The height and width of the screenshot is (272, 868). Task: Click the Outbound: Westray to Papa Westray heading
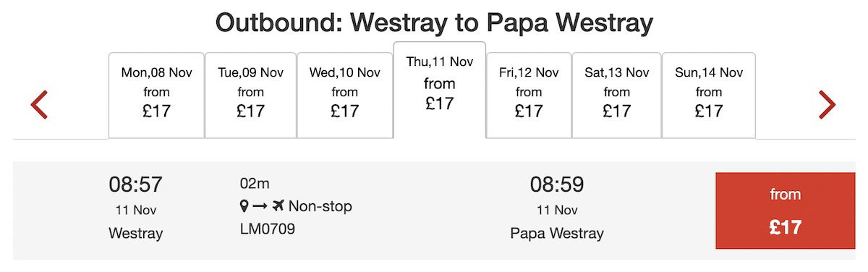pos(434,24)
